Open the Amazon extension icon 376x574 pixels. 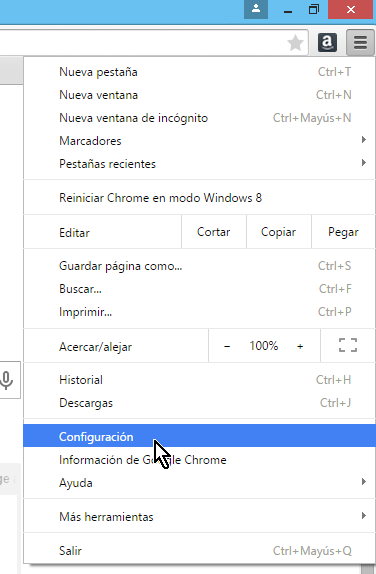[x=327, y=43]
